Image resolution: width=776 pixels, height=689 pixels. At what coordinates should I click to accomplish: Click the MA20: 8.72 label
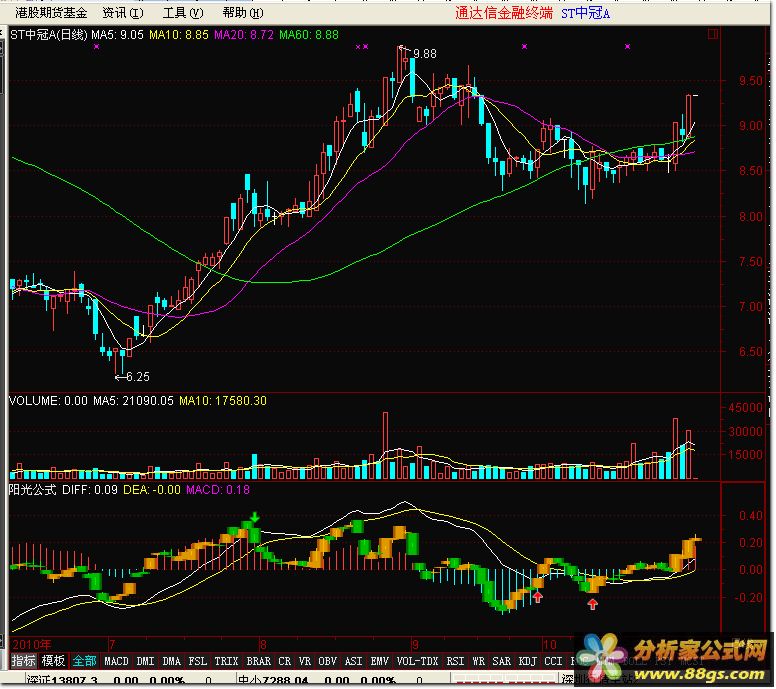coord(243,35)
